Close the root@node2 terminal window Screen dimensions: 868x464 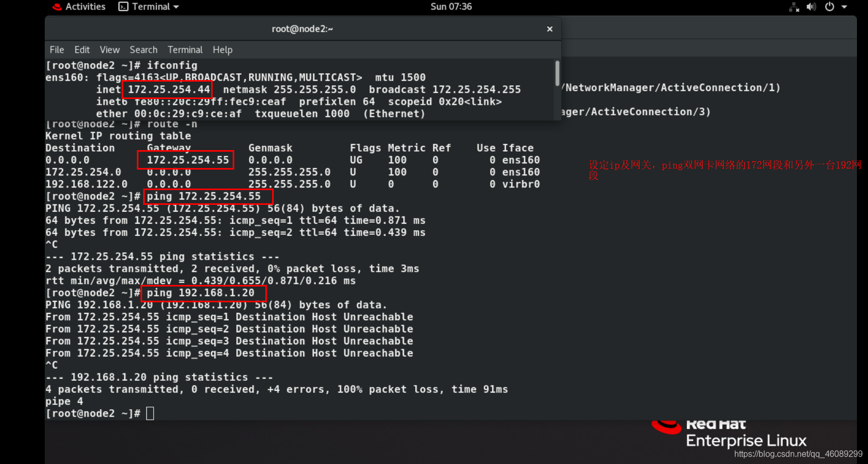[550, 29]
